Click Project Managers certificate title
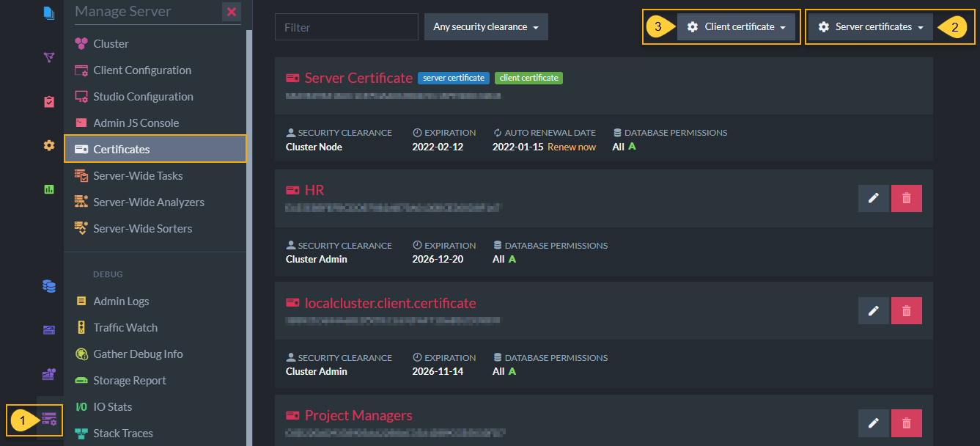Viewport: 980px width, 446px height. pyautogui.click(x=358, y=415)
